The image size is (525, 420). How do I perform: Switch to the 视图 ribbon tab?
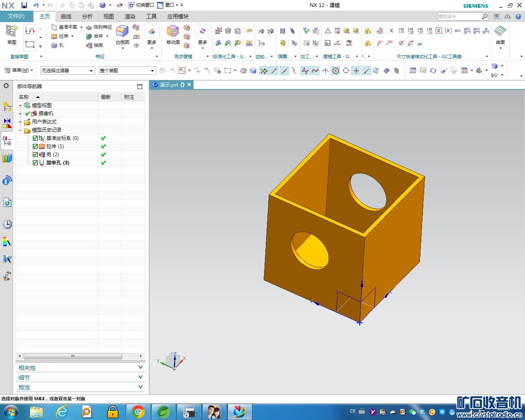click(x=109, y=16)
